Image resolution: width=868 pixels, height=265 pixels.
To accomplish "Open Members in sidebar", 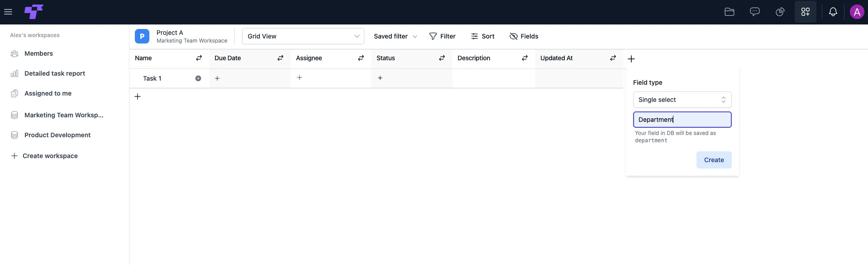I will tap(38, 53).
